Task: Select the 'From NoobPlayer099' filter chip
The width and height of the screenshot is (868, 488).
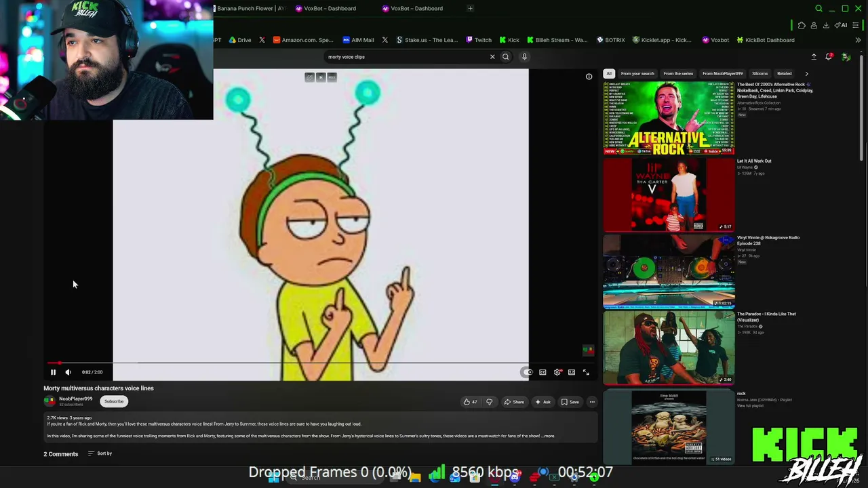Action: (722, 73)
